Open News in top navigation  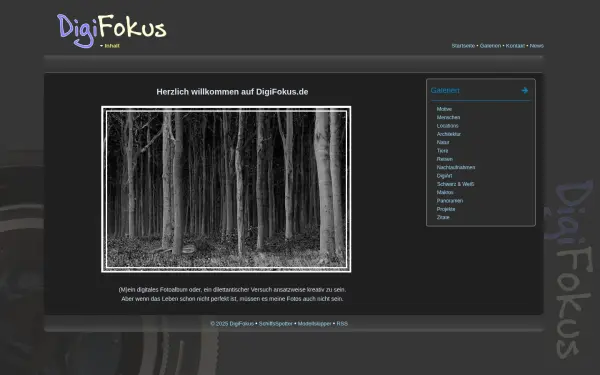coord(536,46)
